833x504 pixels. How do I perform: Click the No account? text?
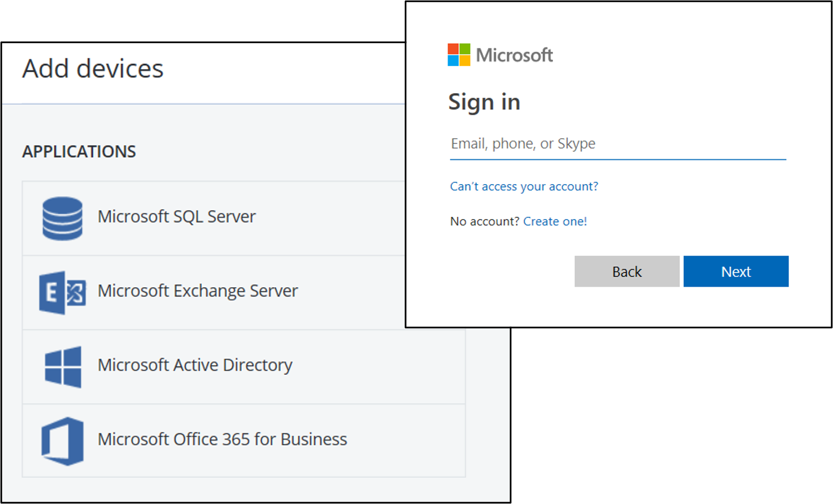pyautogui.click(x=484, y=221)
